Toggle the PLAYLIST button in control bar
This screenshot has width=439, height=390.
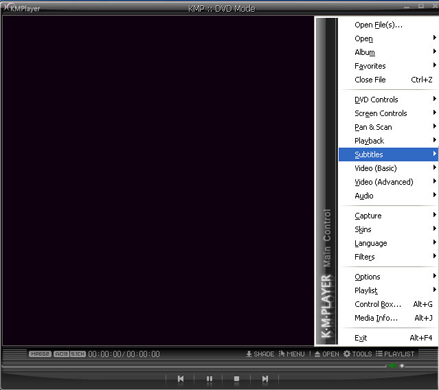395,354
